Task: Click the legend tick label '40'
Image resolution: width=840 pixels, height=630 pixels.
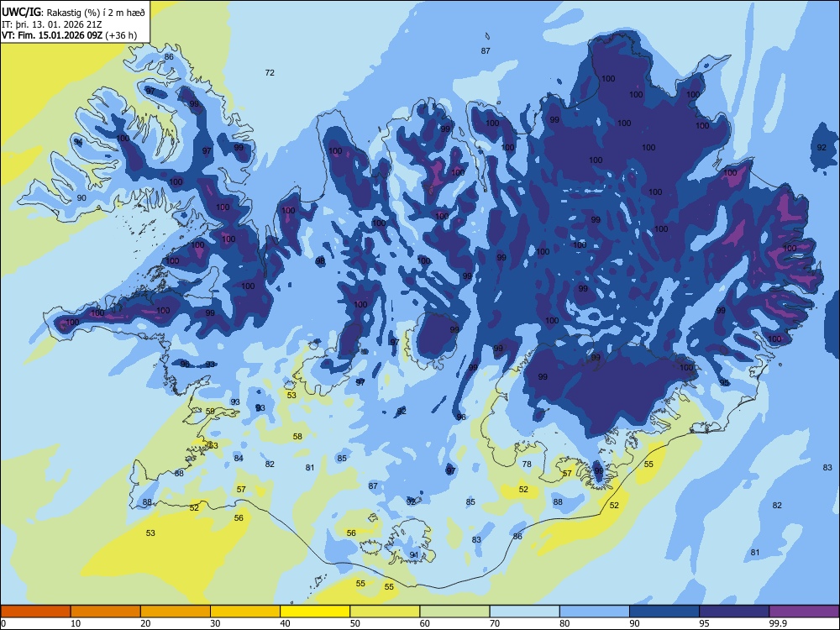Action: (286, 623)
